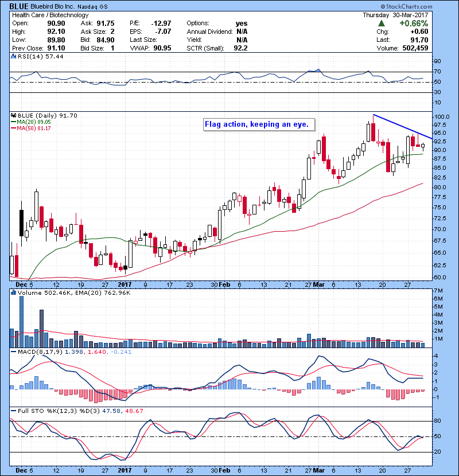
Task: Click the RSI line icon beside RSI(14)
Action: coord(14,56)
